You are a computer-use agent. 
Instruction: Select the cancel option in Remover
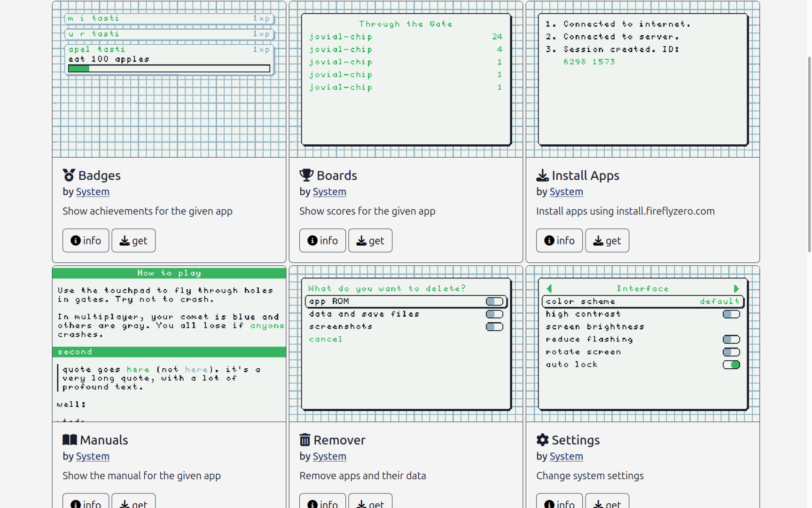click(326, 339)
